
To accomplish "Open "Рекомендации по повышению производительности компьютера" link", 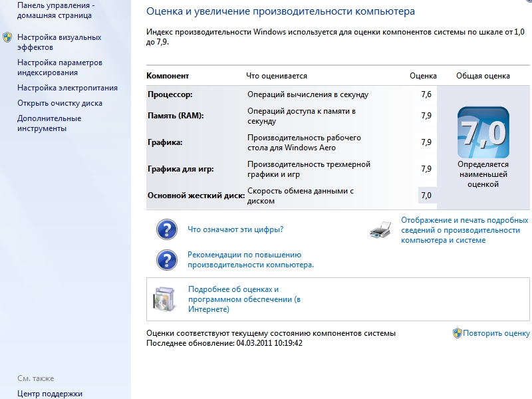I will pyautogui.click(x=250, y=259).
